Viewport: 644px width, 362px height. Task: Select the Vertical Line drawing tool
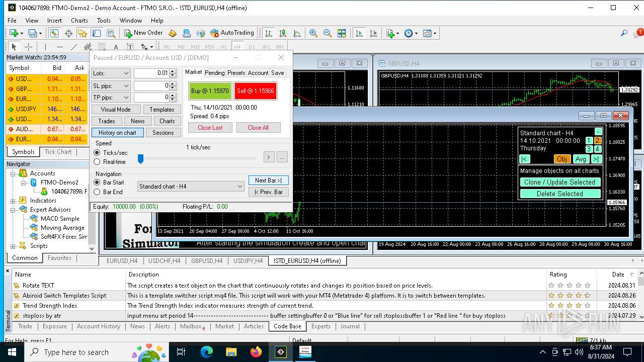coord(45,47)
